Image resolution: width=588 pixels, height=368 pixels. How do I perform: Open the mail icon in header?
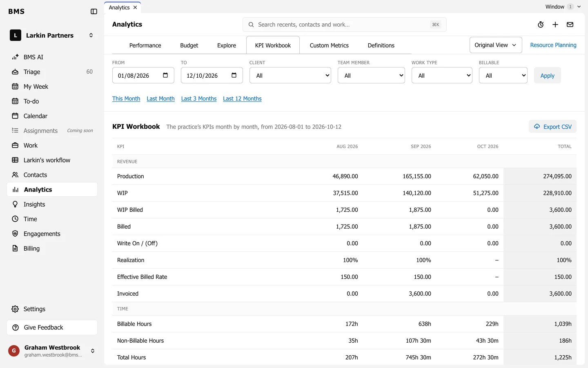point(570,25)
